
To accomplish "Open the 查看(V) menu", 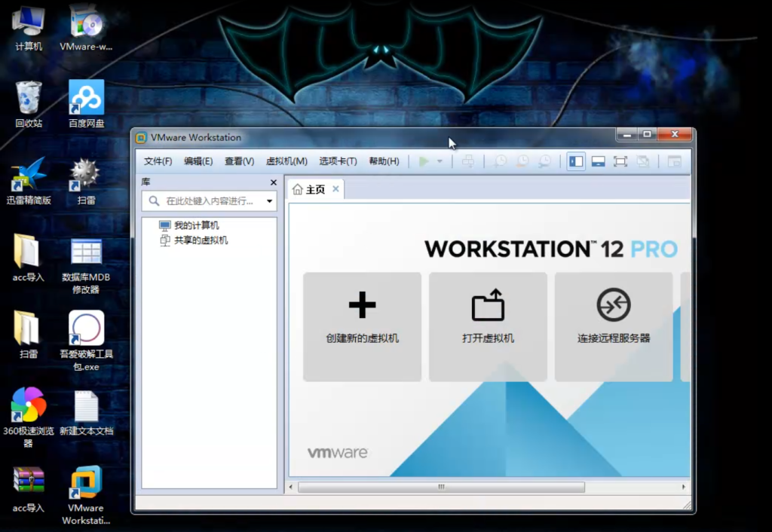I will (239, 161).
